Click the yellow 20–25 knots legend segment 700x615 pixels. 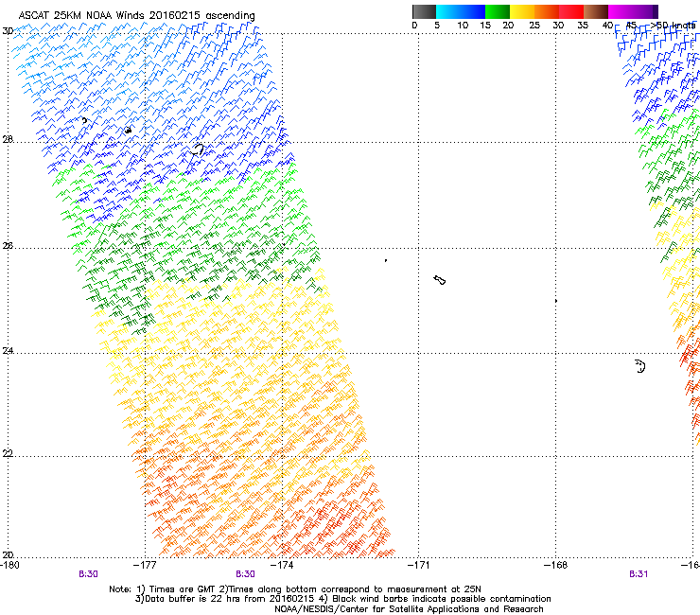[522, 11]
